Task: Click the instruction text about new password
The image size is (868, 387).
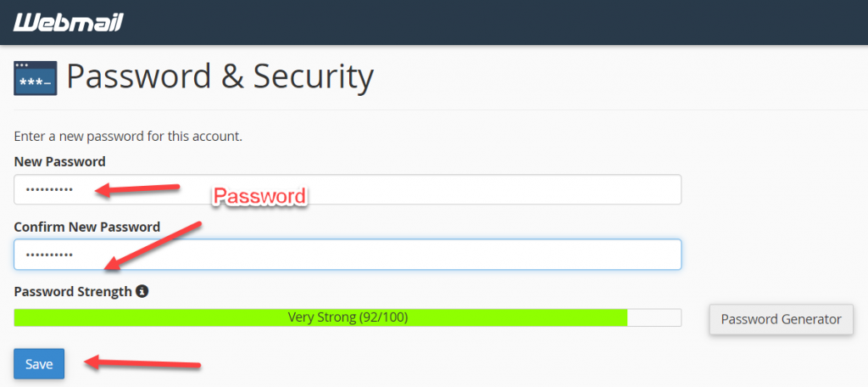Action: click(x=128, y=137)
